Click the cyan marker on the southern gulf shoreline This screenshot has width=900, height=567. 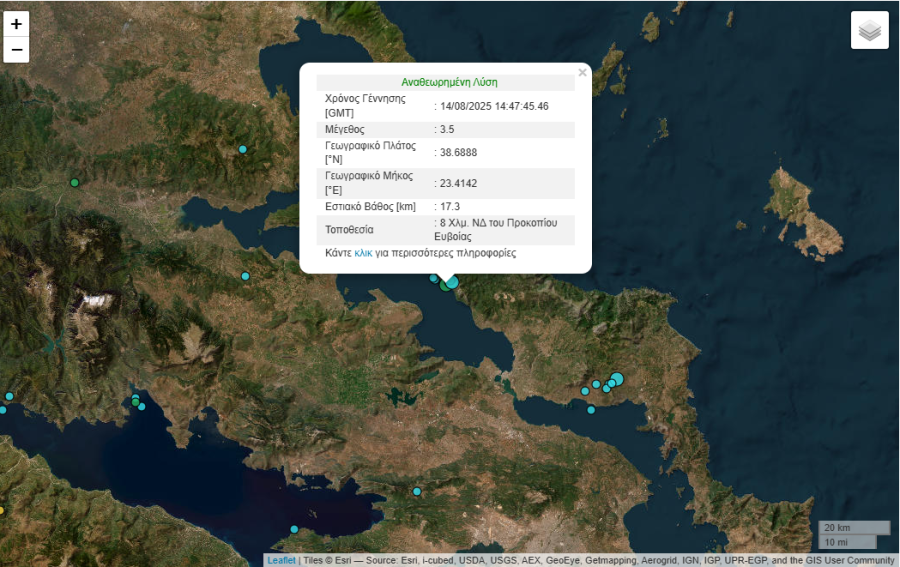point(294,529)
